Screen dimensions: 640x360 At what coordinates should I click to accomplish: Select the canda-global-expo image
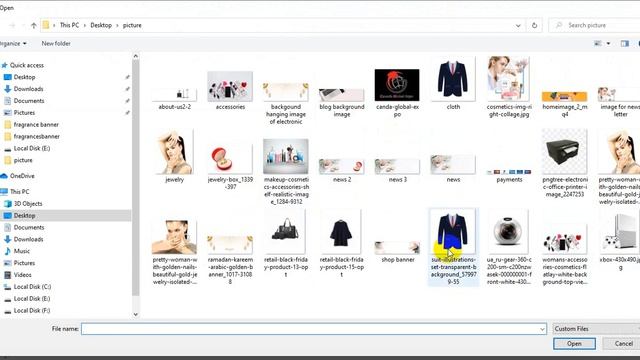pos(397,93)
